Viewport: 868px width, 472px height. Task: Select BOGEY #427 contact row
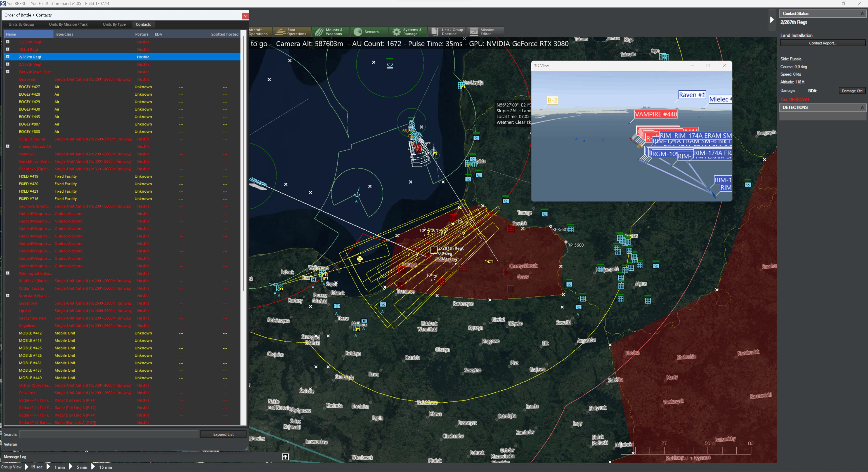[x=29, y=87]
